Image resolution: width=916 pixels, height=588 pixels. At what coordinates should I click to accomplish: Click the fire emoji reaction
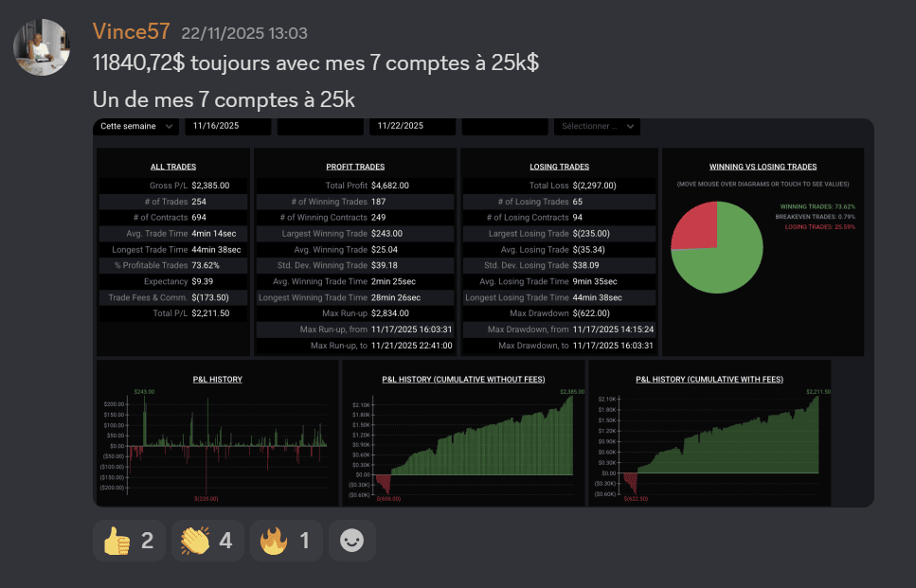285,541
